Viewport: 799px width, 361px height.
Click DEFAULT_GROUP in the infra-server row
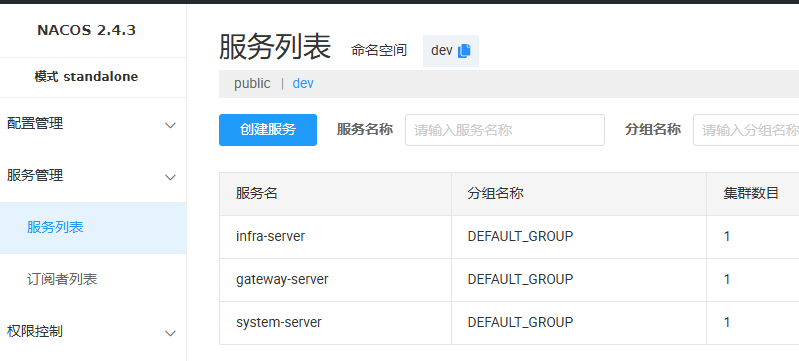[520, 237]
